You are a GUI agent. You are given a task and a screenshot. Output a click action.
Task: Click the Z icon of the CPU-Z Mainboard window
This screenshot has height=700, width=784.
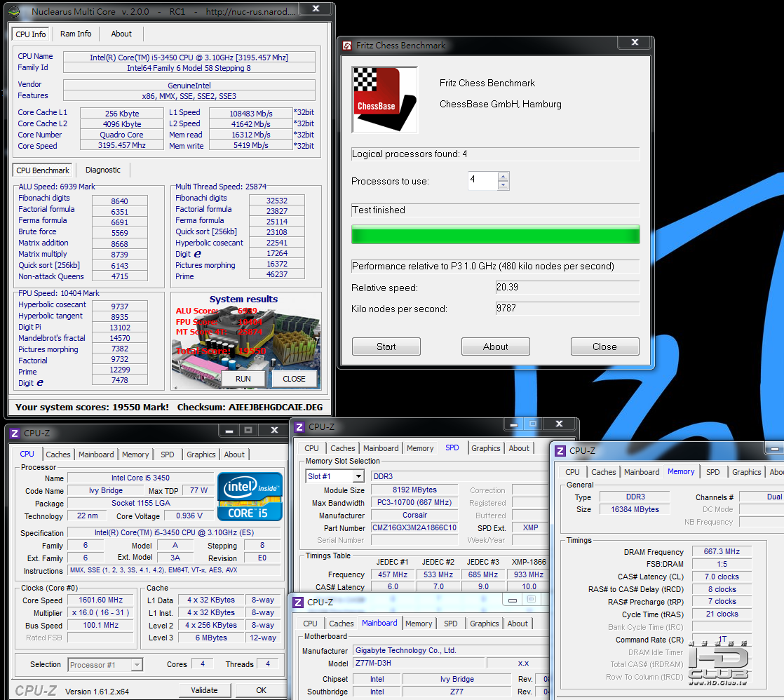point(298,602)
